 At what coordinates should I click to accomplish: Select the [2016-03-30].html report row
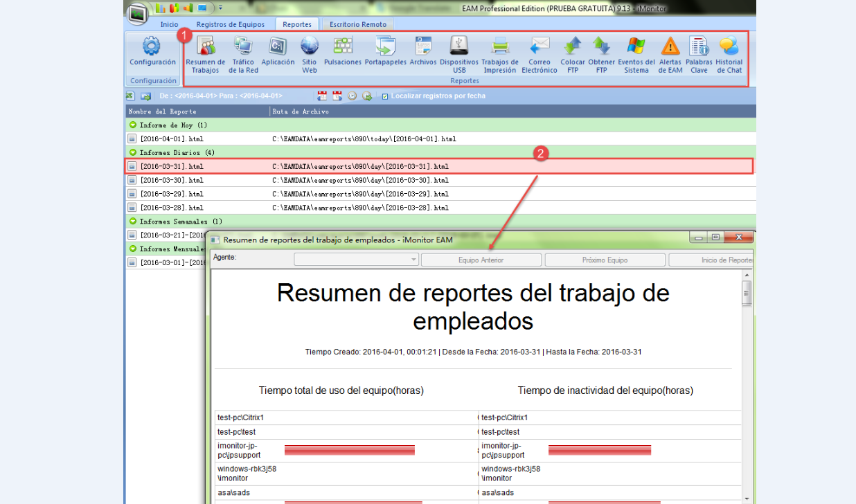172,180
